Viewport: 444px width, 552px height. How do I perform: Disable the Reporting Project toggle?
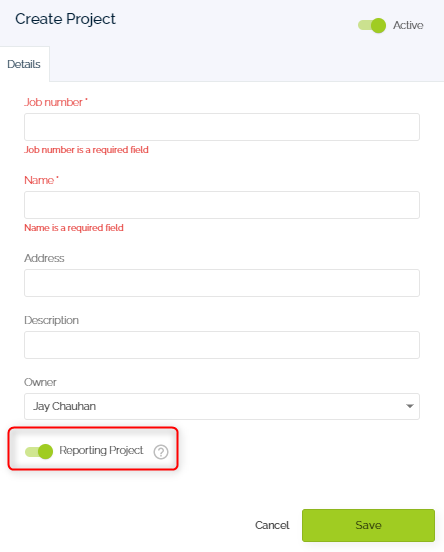click(39, 451)
